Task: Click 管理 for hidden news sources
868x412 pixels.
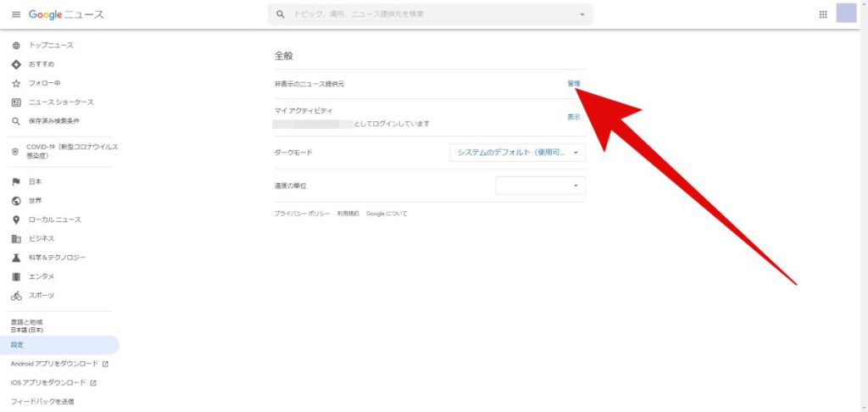Action: click(x=574, y=84)
